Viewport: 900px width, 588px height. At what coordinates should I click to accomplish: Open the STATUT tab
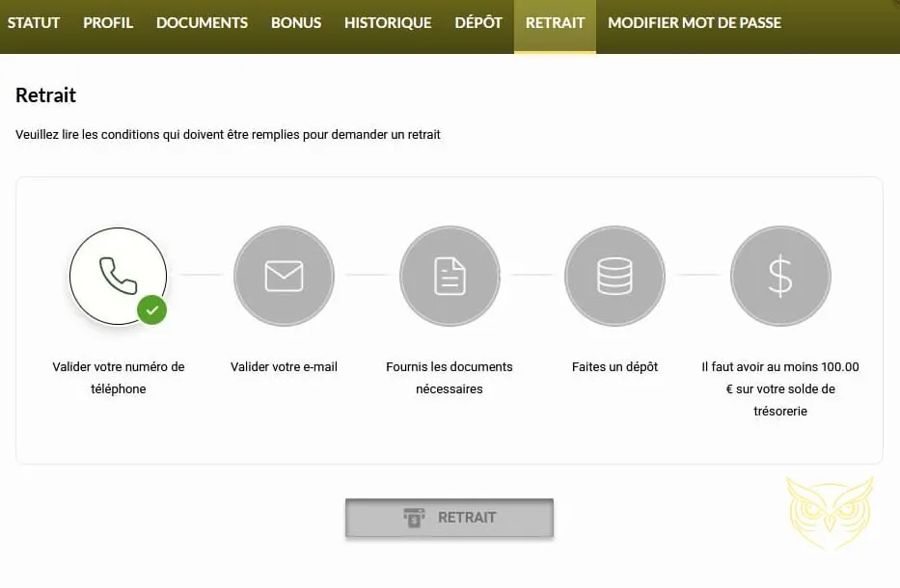tap(34, 22)
